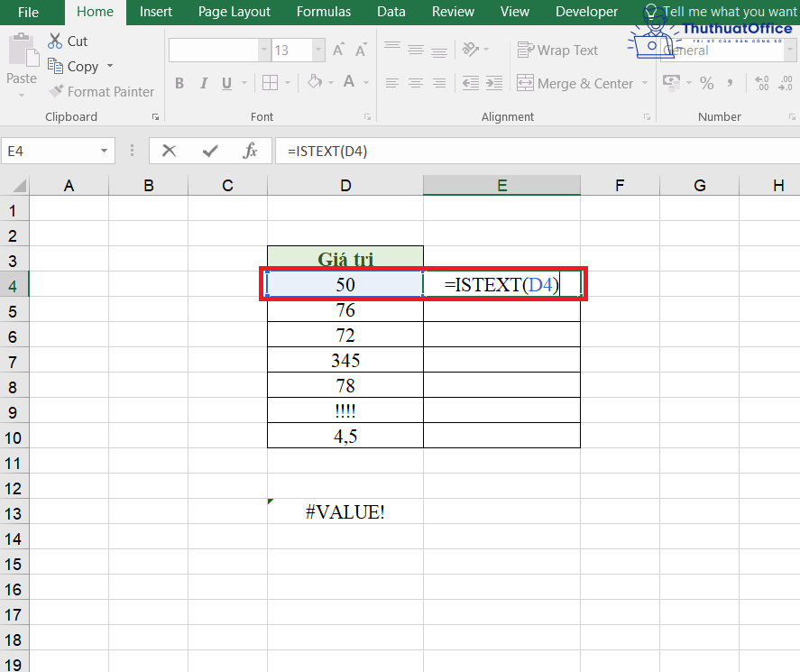This screenshot has height=672, width=800.
Task: Cancel formula entry with the X button
Action: pyautogui.click(x=169, y=150)
